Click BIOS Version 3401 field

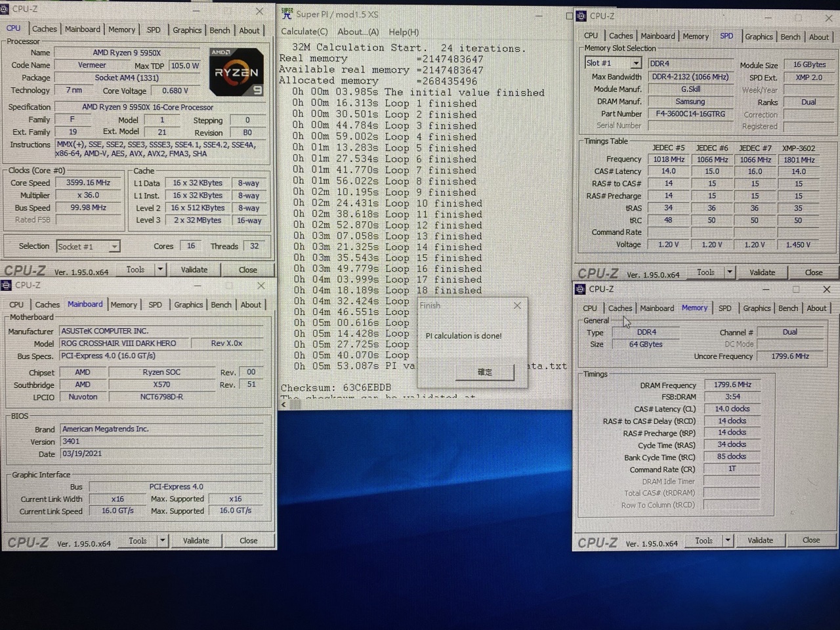(x=162, y=442)
